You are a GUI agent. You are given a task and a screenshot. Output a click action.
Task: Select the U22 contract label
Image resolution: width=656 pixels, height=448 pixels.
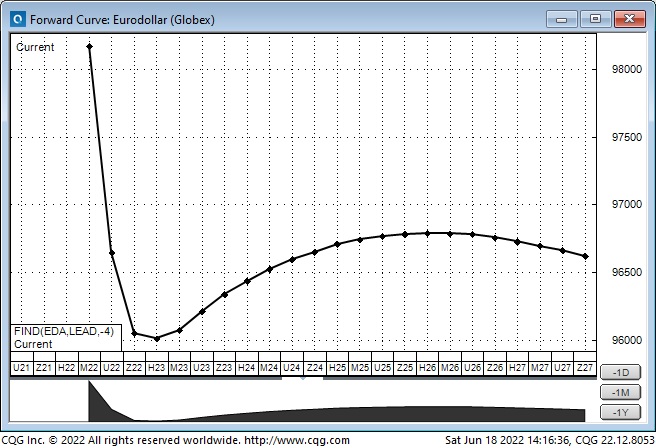[x=111, y=368]
